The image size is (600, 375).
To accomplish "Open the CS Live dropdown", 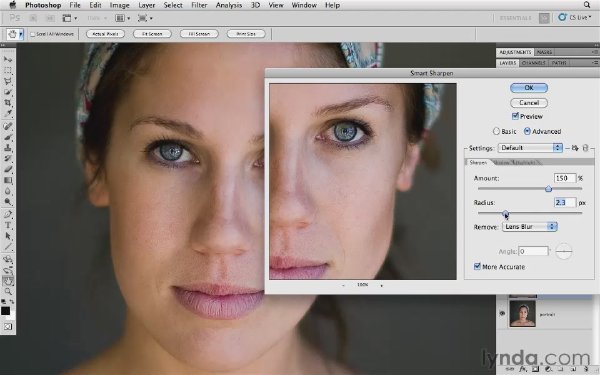I will 575,17.
